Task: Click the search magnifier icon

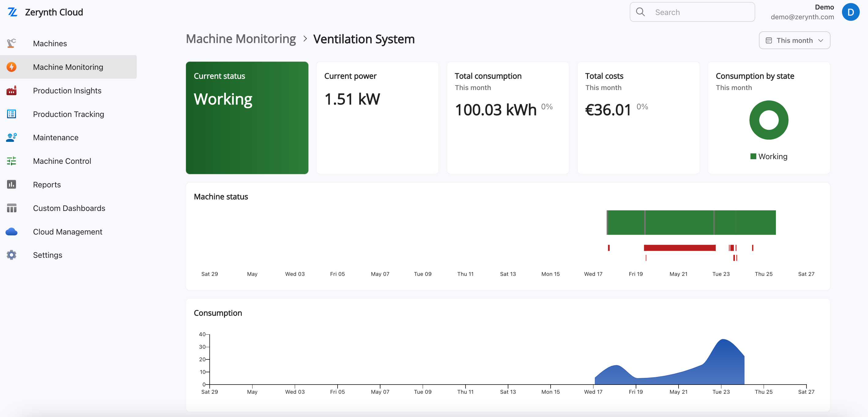Action: pos(641,11)
